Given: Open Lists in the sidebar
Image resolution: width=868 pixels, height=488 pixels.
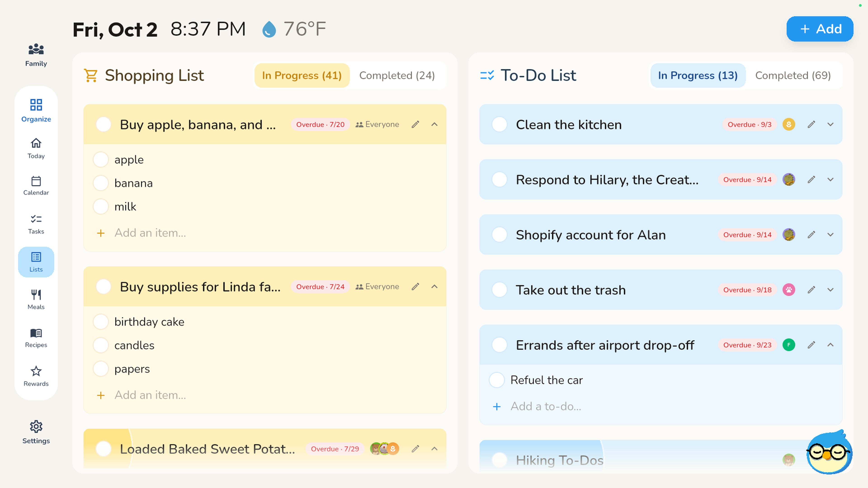Looking at the screenshot, I should (x=36, y=262).
